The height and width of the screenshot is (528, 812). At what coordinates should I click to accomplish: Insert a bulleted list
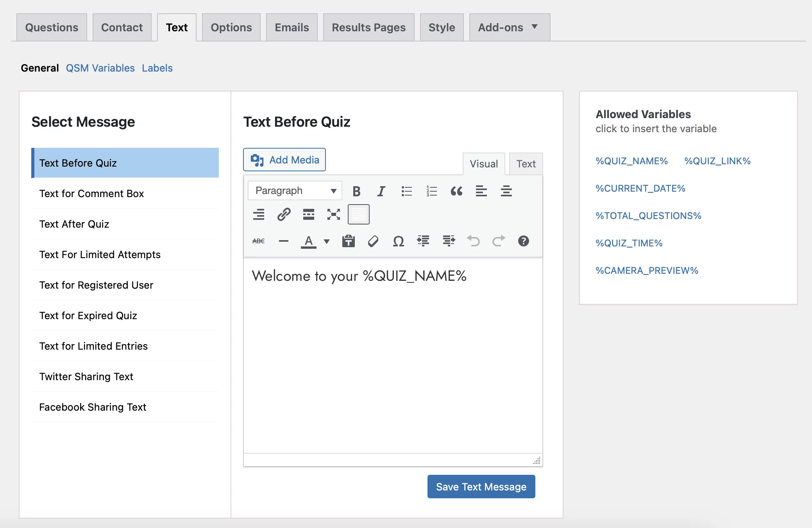[406, 191]
